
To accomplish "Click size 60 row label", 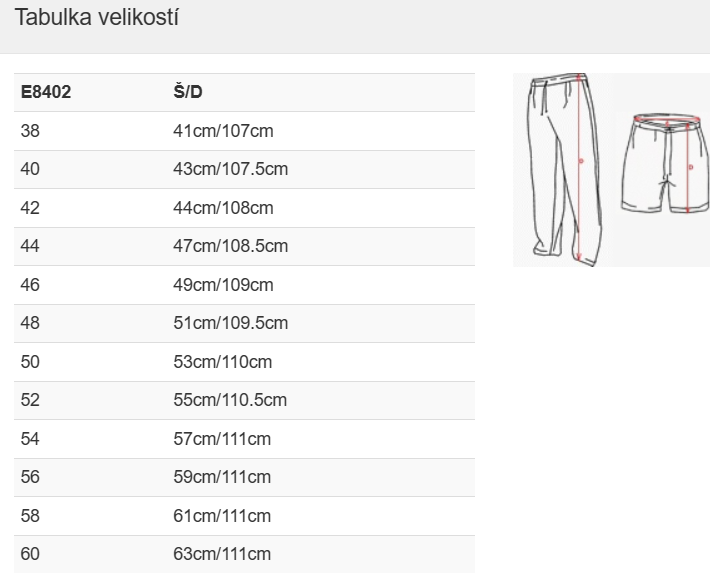I will click(30, 554).
